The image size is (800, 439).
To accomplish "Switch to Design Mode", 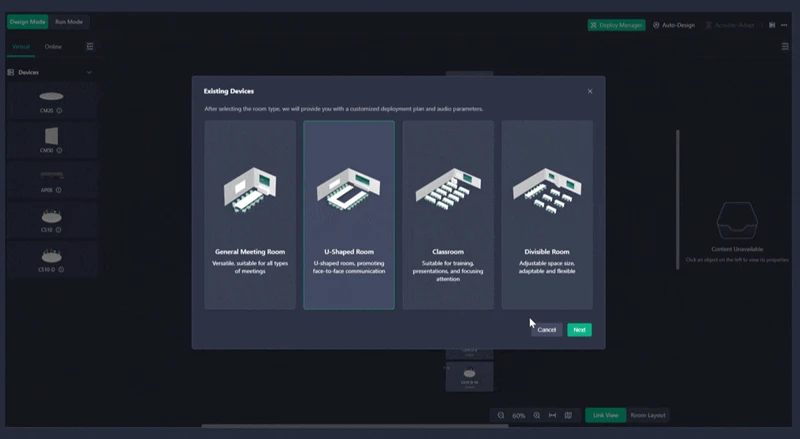I will pos(27,22).
